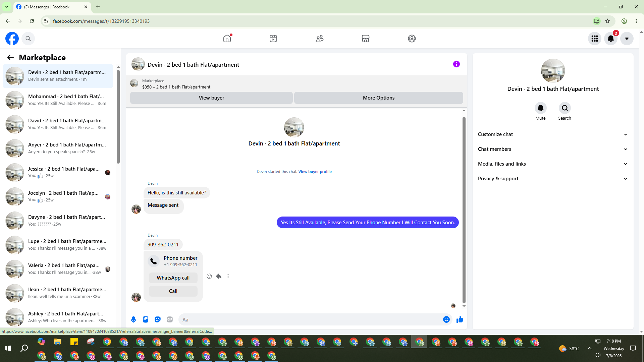Screen dimensions: 644x362
Task: Bookmark this page with star icon
Action: (607, 21)
